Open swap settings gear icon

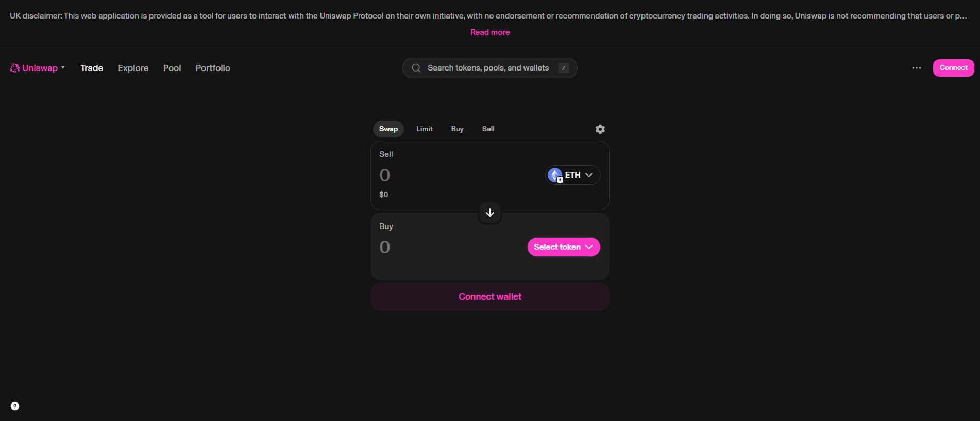pos(600,129)
